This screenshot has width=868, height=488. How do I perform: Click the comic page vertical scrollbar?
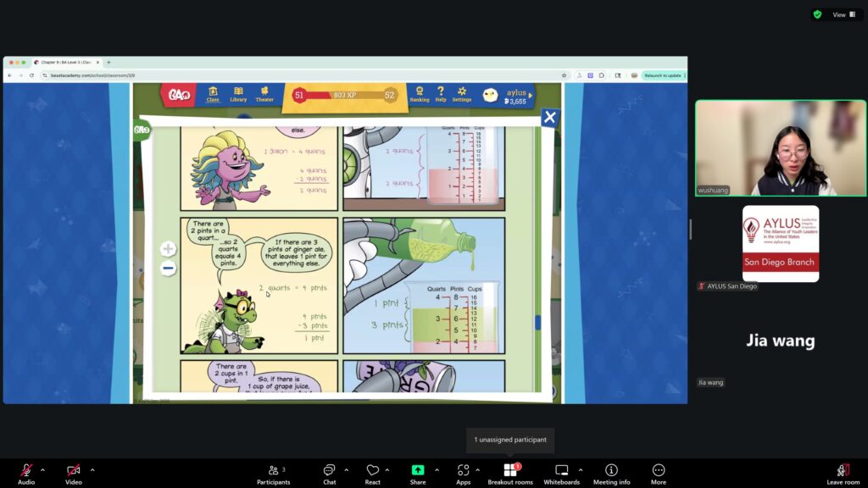(x=537, y=323)
